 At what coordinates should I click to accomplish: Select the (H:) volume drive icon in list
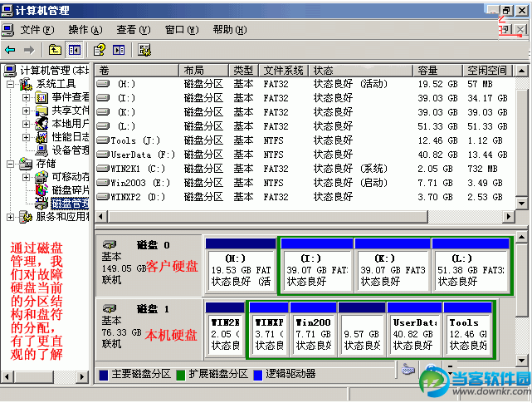(103, 84)
